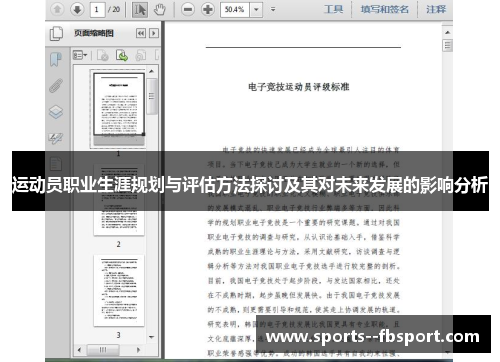Open the zoom percentage dropdown arrow
500x362 pixels.
(256, 9)
